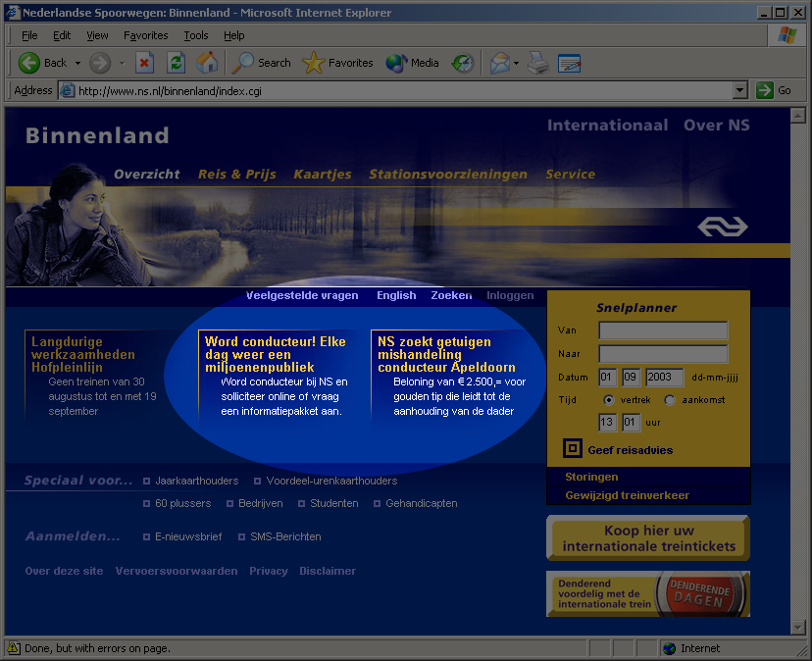This screenshot has height=661, width=812.
Task: Expand the Back button history dropdown
Action: click(x=77, y=63)
